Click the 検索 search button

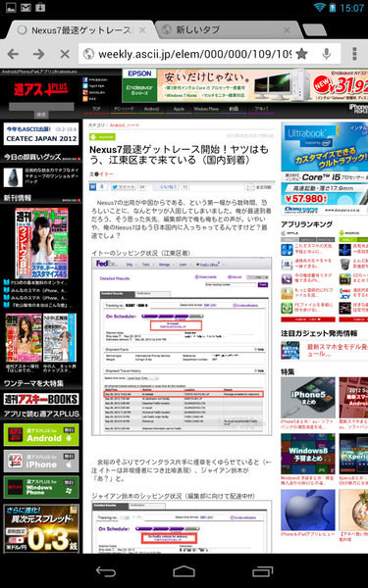[41, 115]
